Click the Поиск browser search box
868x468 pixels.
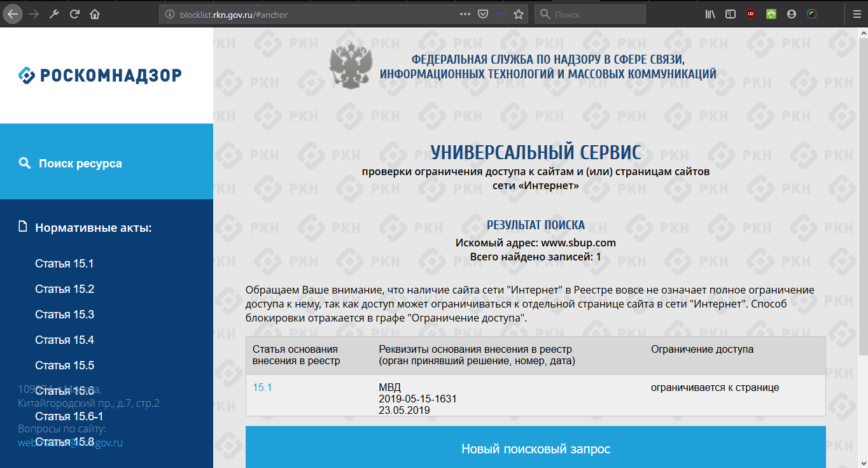[590, 14]
